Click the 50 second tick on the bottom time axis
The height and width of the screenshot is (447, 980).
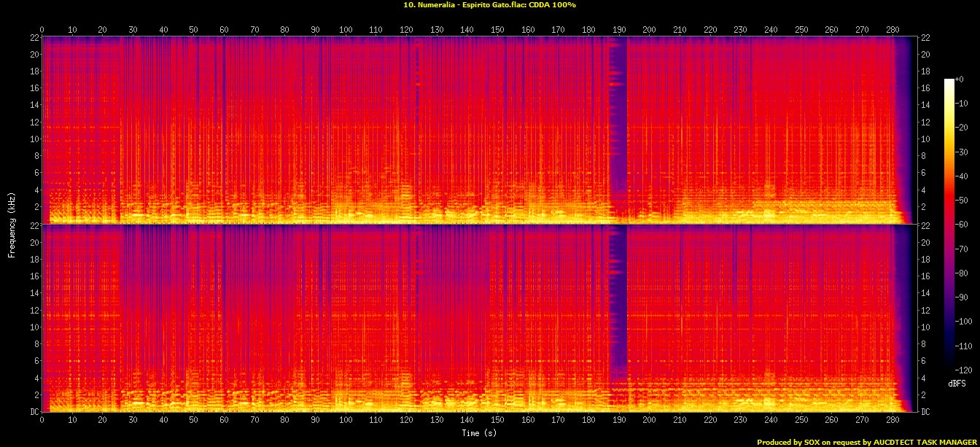pyautogui.click(x=194, y=421)
